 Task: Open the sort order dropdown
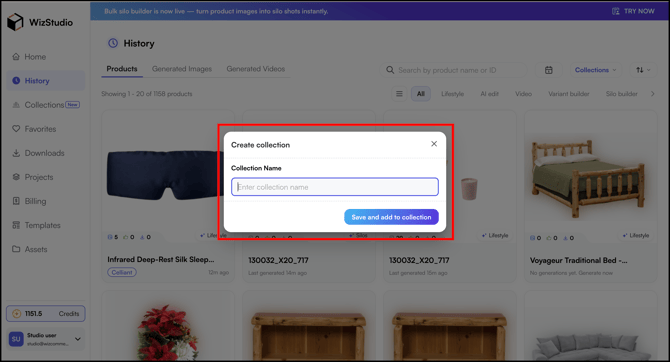pos(643,70)
